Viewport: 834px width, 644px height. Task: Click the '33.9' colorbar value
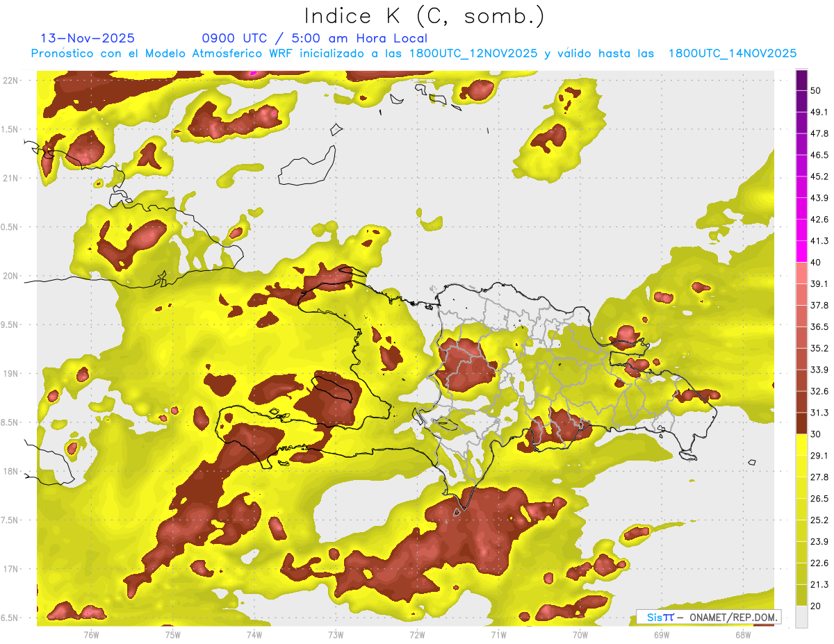coord(819,370)
